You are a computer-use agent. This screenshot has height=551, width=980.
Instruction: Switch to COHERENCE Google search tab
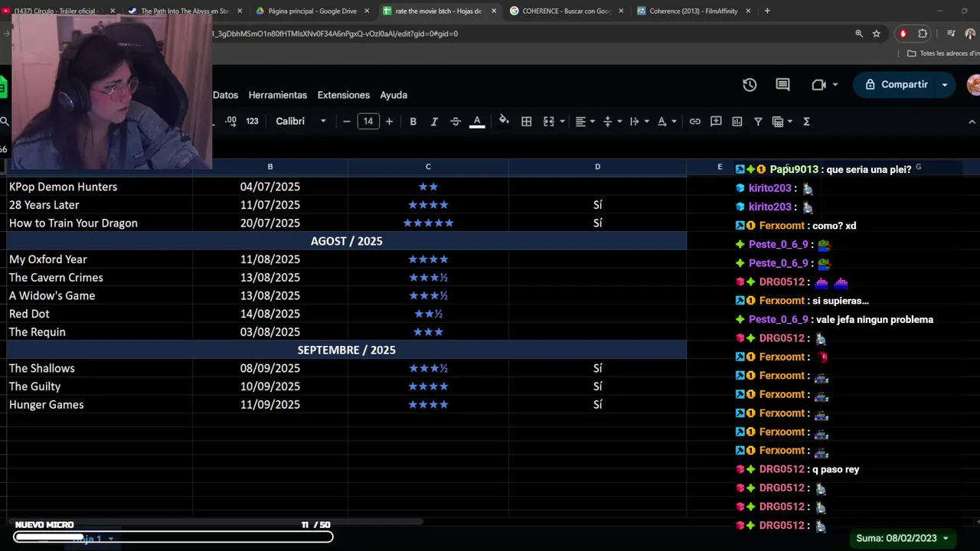[x=566, y=11]
